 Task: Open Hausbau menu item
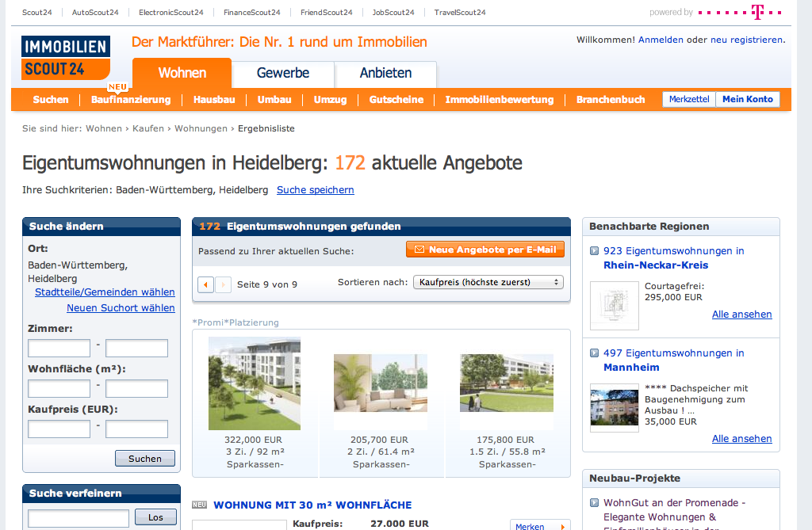click(x=214, y=99)
